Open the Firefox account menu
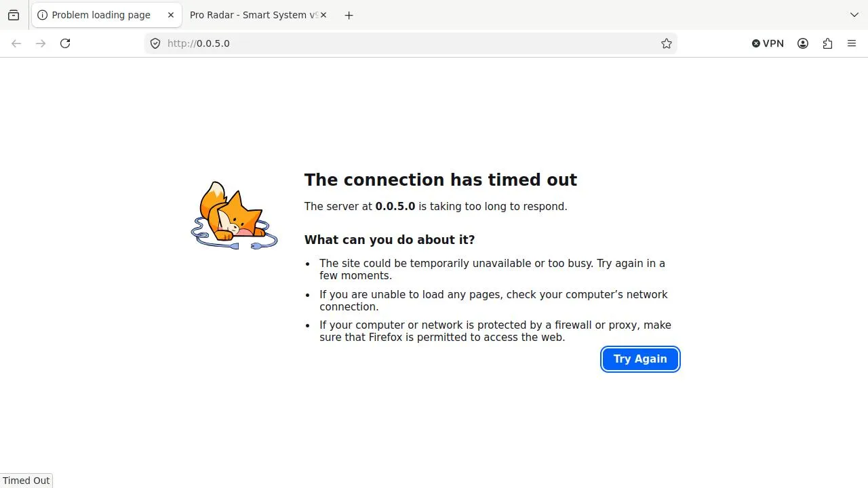This screenshot has height=488, width=868. [x=803, y=43]
